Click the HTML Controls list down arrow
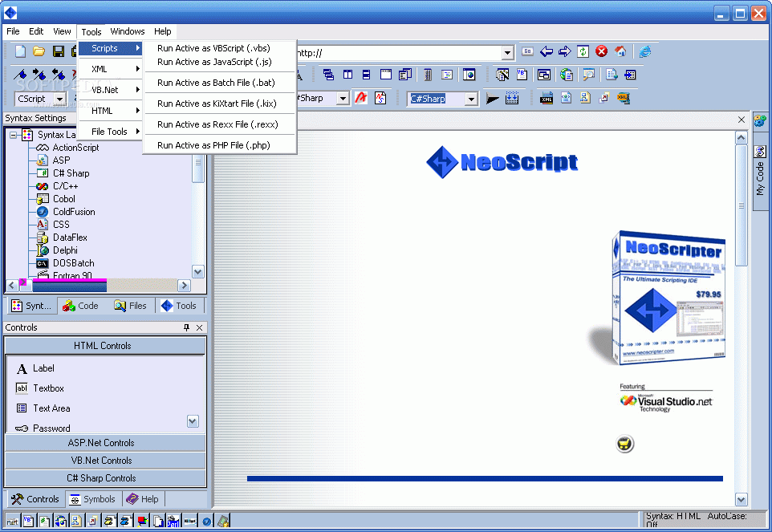This screenshot has height=532, width=772. (193, 421)
